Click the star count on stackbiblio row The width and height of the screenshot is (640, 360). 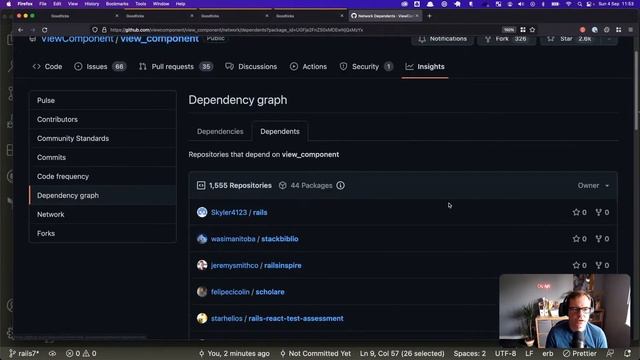580,239
